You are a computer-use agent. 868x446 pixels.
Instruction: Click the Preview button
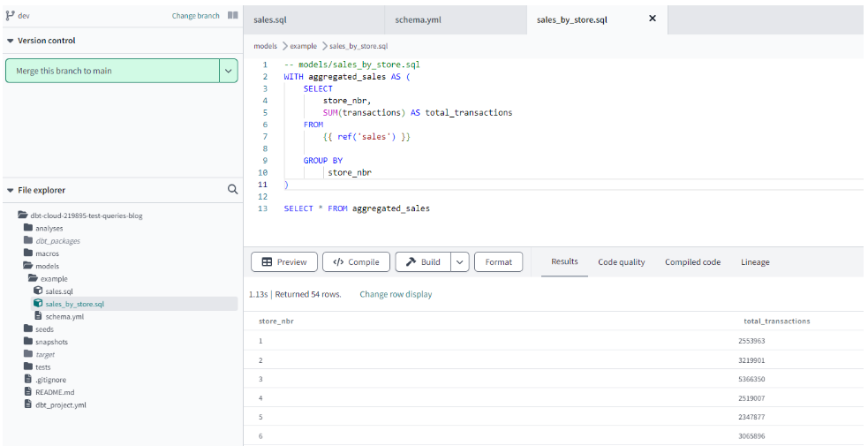[283, 262]
